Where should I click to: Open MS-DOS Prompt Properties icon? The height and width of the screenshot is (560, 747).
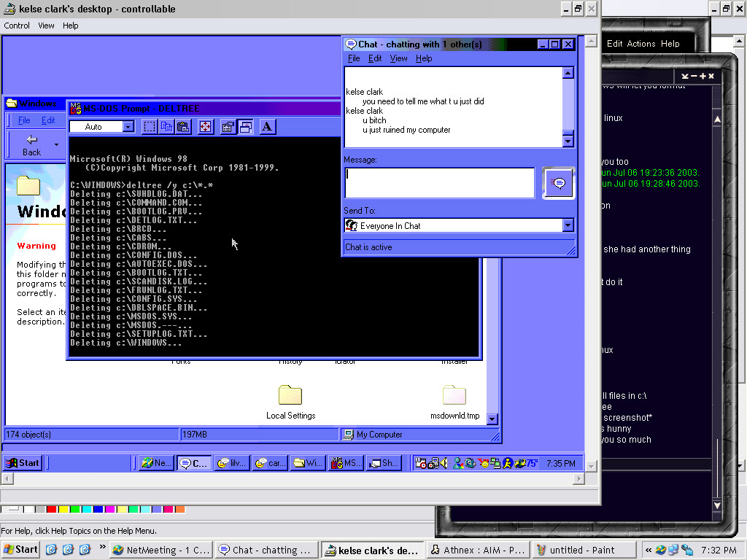(228, 127)
